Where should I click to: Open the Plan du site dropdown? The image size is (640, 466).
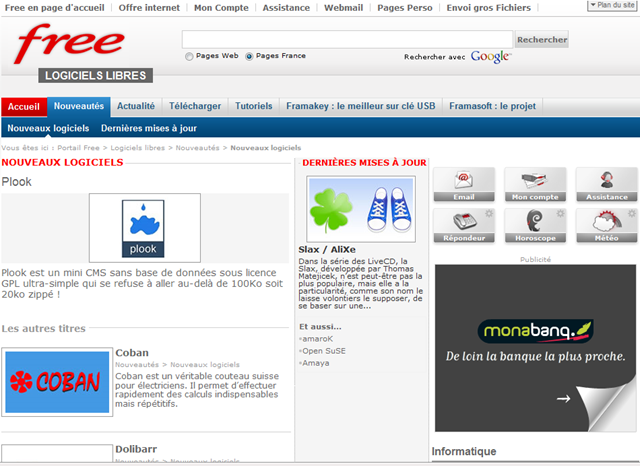(x=612, y=5)
